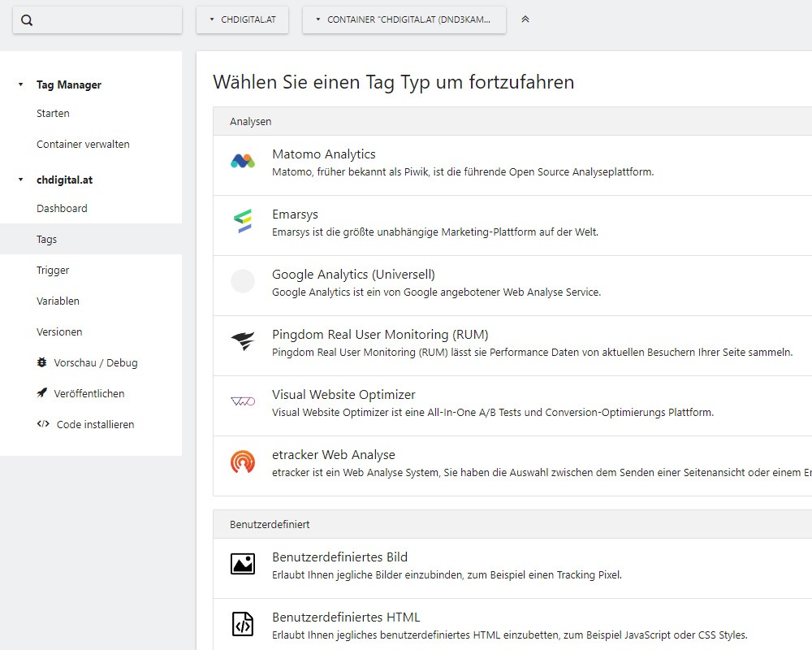Click the Matomo description mentioning Piwik
This screenshot has height=650, width=812.
tap(463, 172)
